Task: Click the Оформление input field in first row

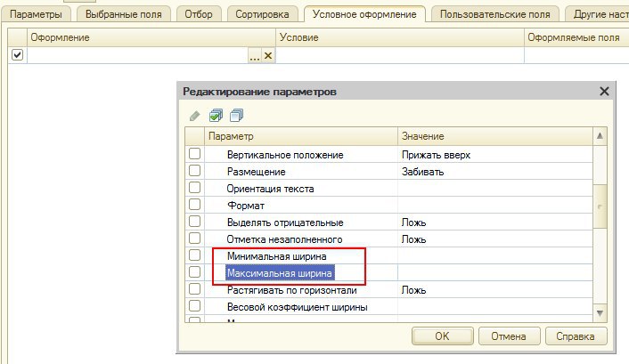Action: pyautogui.click(x=137, y=55)
